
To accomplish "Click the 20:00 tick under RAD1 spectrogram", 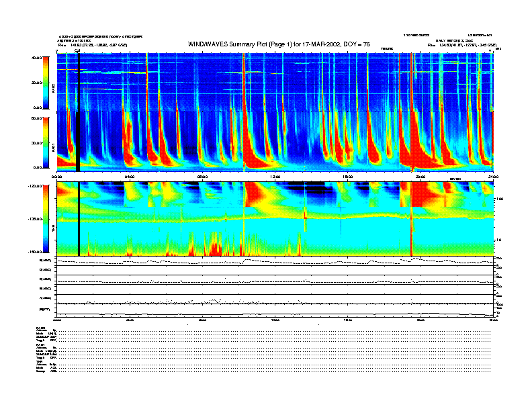I will pyautogui.click(x=420, y=177).
